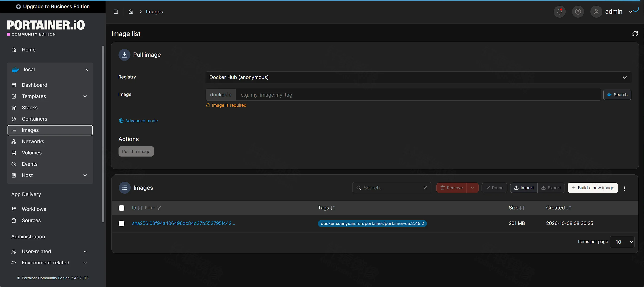Click Advanced mode link
Screen dimensions: 644x287
[x=138, y=121]
